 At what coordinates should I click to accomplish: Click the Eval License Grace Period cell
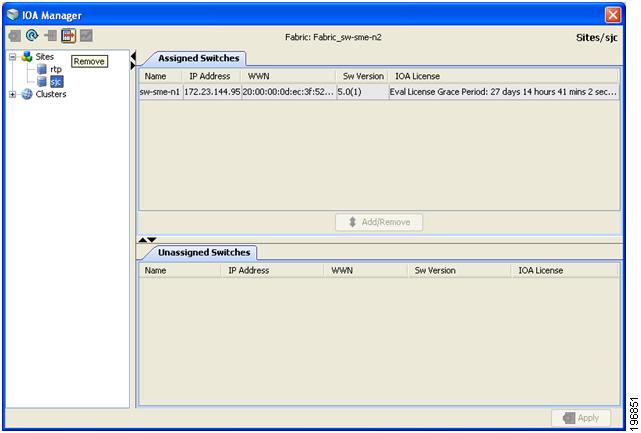[x=504, y=92]
